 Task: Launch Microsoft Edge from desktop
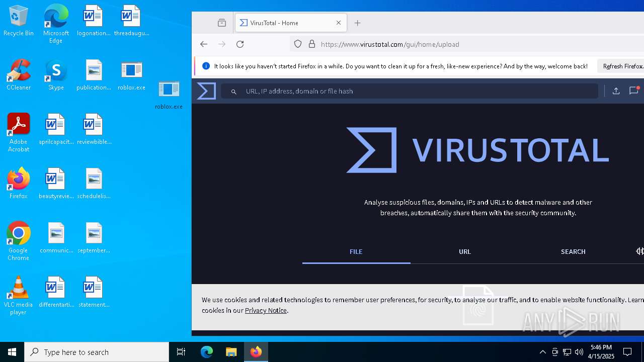click(56, 24)
